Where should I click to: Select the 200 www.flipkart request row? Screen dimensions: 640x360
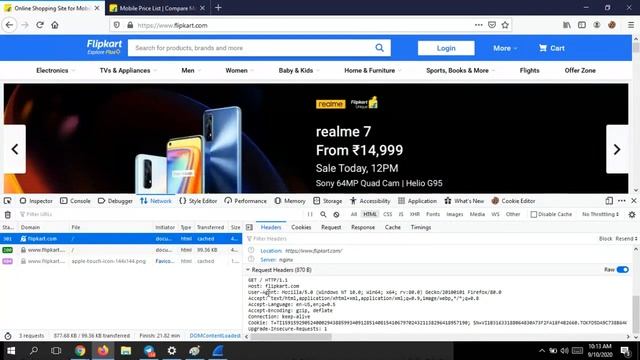pyautogui.click(x=121, y=250)
